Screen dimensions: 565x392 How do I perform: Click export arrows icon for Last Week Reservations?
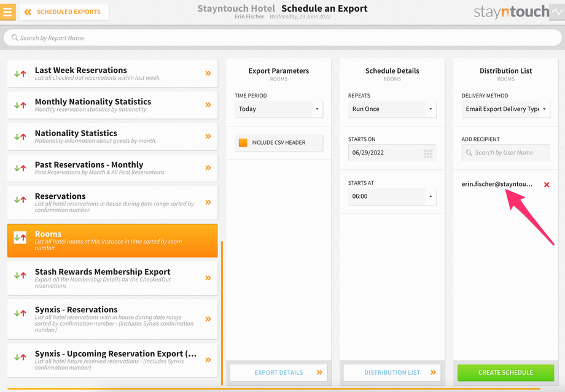[x=20, y=74]
